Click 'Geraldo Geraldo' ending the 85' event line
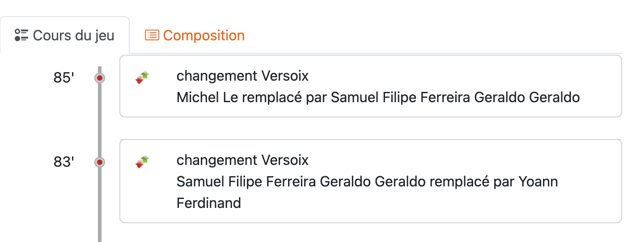The image size is (644, 242). point(527,97)
